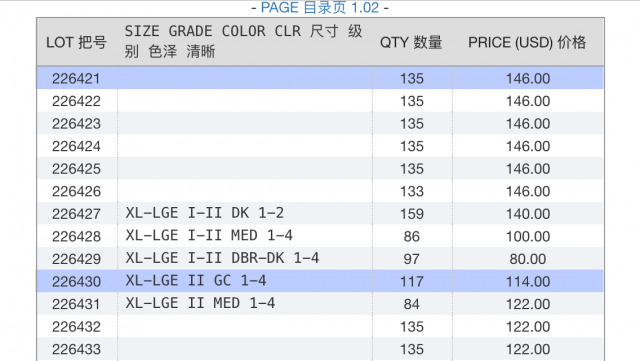Select the XL-LGE I-II DK 1-2 description
Image resolution: width=640 pixels, height=361 pixels.
tap(204, 213)
